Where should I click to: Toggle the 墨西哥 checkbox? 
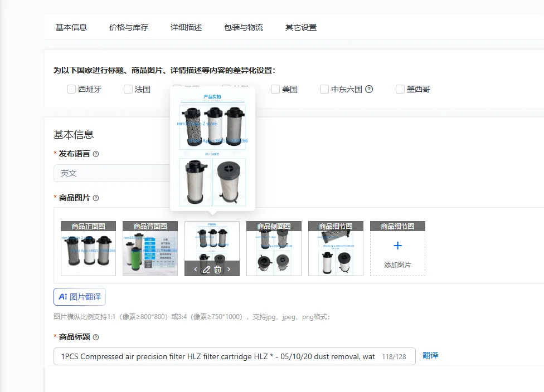(400, 89)
